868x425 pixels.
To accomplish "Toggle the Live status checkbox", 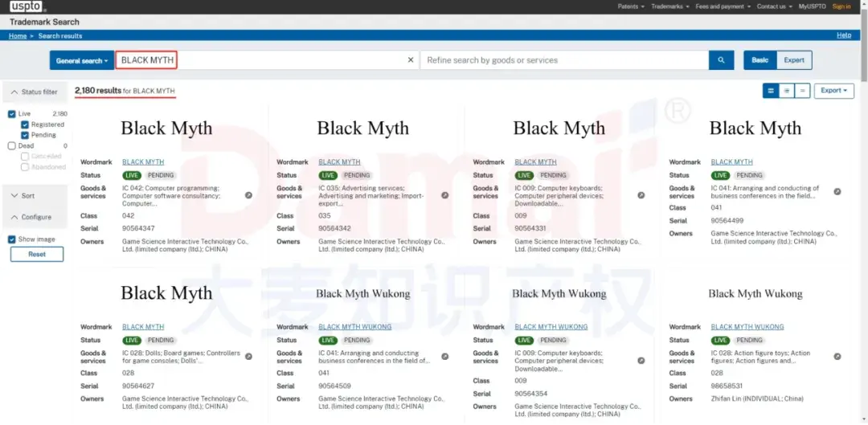I will 11,114.
